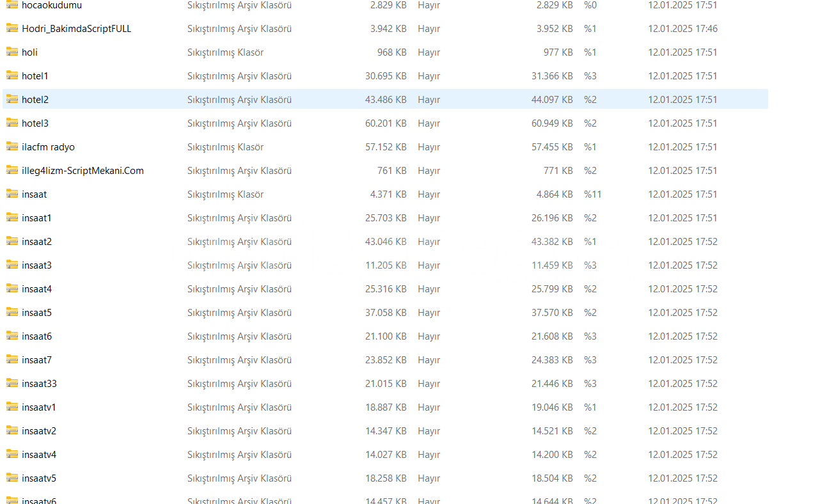Click the highlighted hotel2 file name

pyautogui.click(x=35, y=100)
